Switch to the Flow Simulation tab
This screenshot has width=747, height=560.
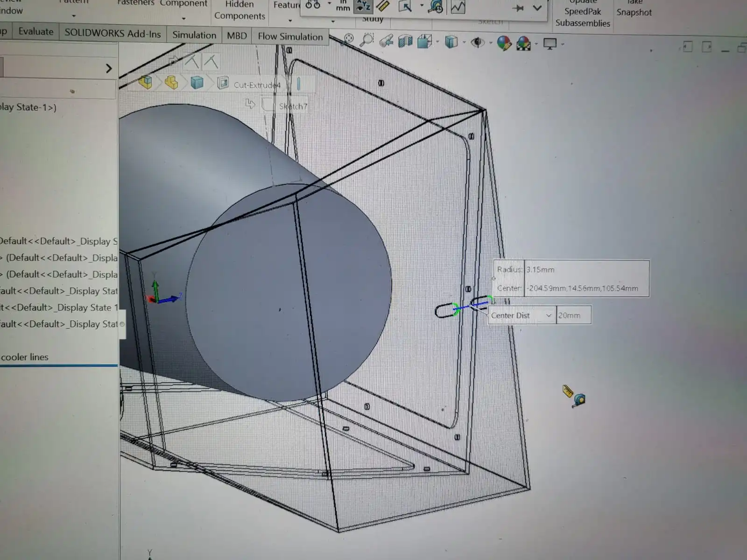point(290,37)
